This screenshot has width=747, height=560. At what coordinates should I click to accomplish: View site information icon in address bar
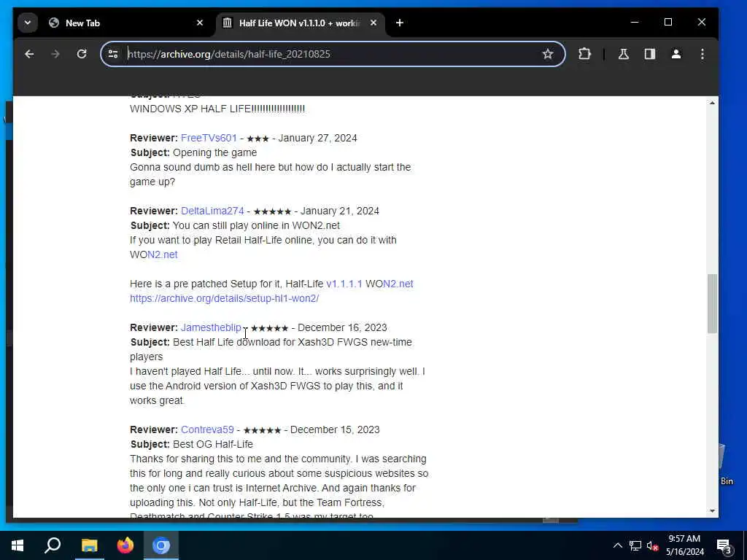pos(113,54)
